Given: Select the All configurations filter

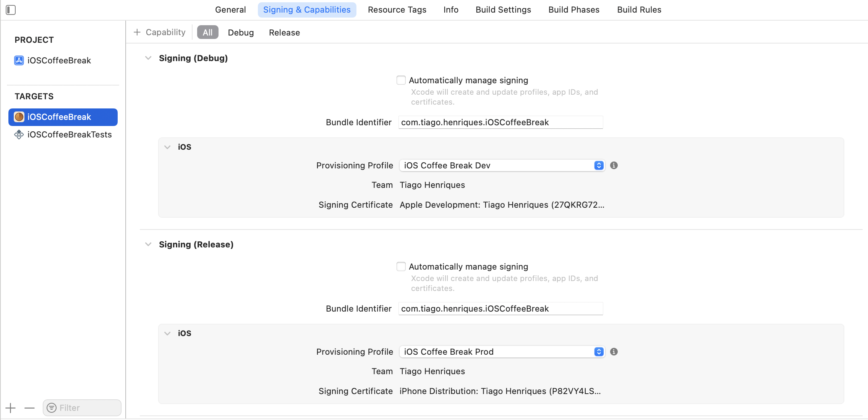Looking at the screenshot, I should pyautogui.click(x=208, y=32).
